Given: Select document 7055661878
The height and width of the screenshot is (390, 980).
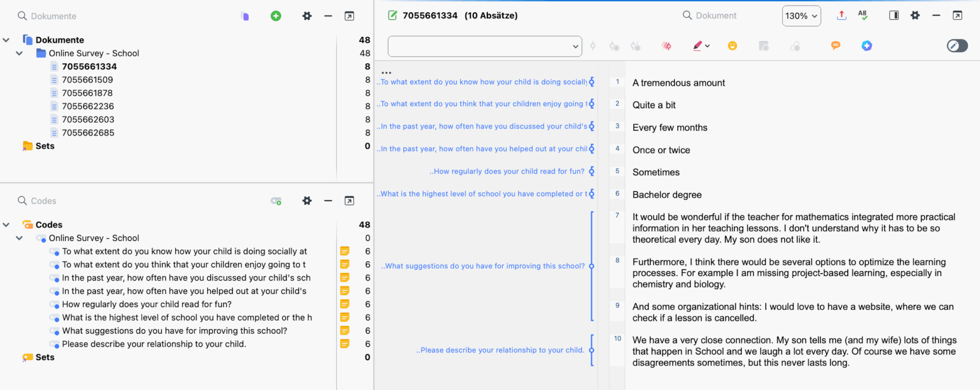Looking at the screenshot, I should (x=87, y=93).
